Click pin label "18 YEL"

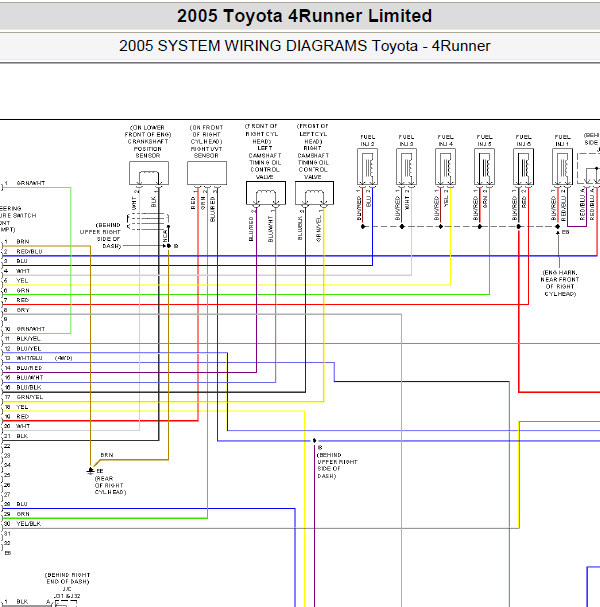(16, 407)
